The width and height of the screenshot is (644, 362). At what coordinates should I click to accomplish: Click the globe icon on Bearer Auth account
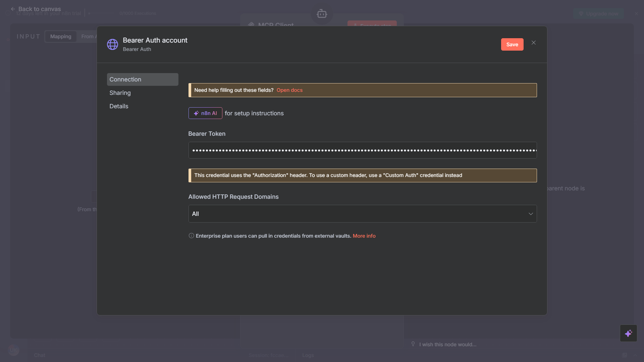[x=112, y=44]
